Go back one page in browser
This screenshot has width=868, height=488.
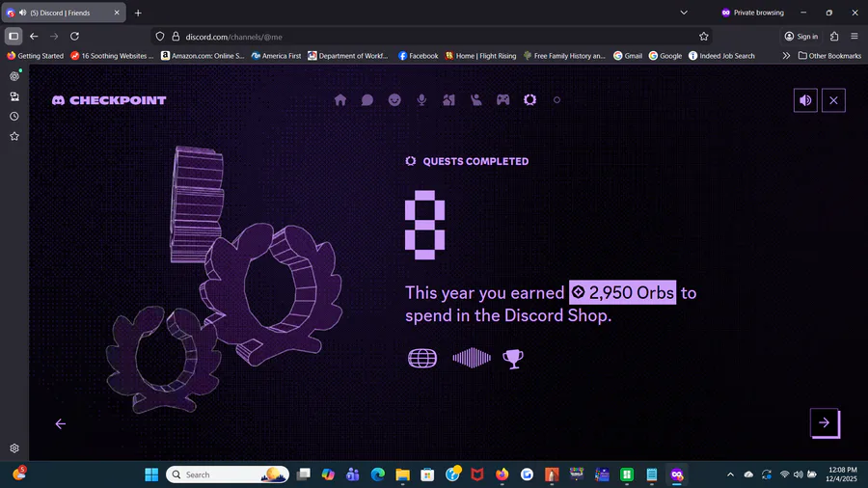[34, 37]
